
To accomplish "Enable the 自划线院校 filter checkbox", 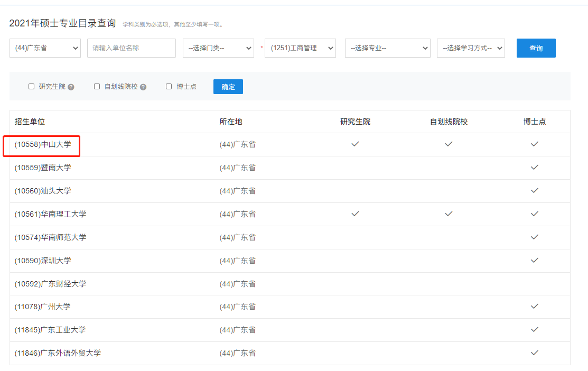I will 97,86.
